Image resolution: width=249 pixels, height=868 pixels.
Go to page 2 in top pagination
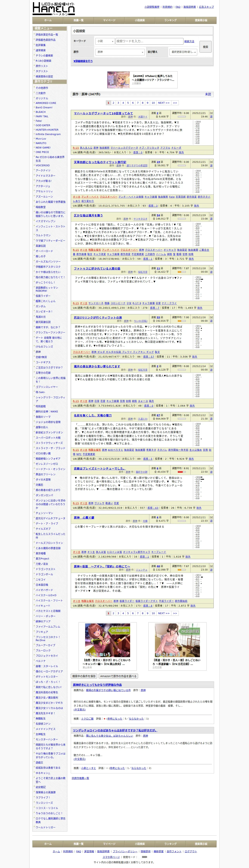113,103
